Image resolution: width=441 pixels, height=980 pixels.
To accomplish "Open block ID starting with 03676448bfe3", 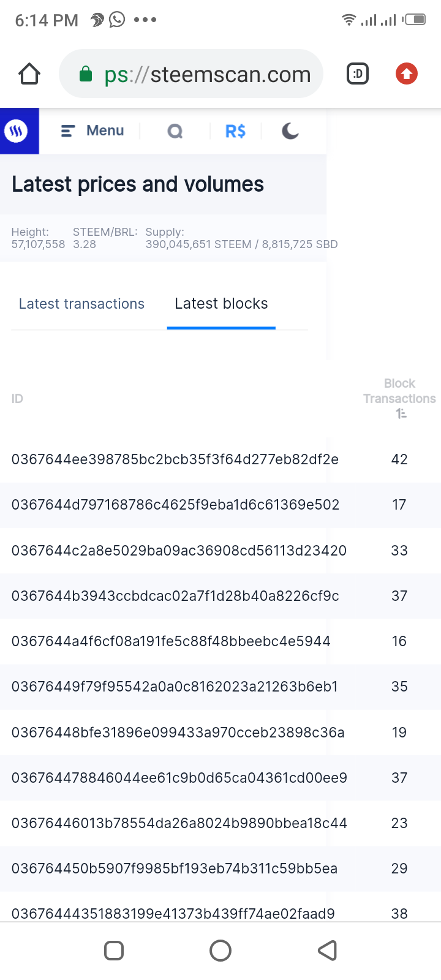I will coord(178,733).
